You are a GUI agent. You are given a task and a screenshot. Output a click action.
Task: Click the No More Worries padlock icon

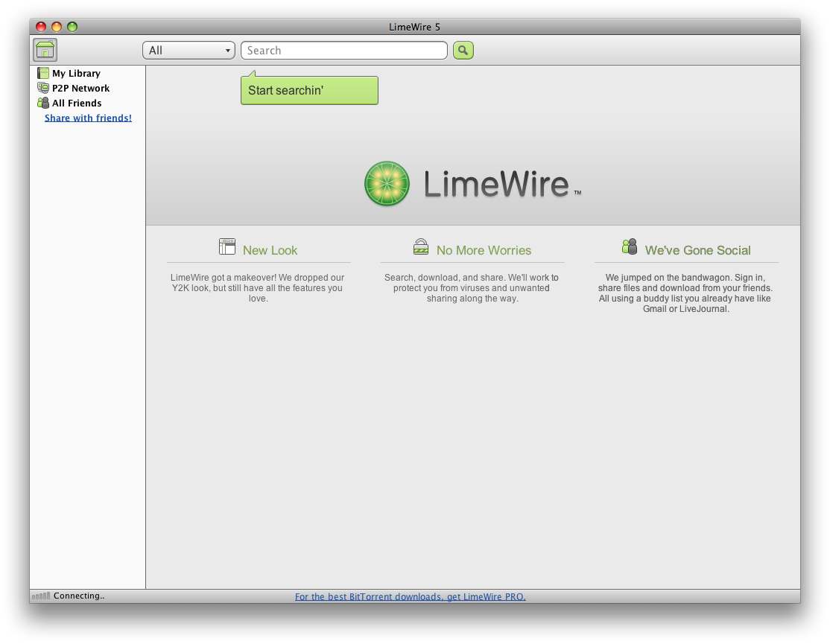click(x=421, y=247)
